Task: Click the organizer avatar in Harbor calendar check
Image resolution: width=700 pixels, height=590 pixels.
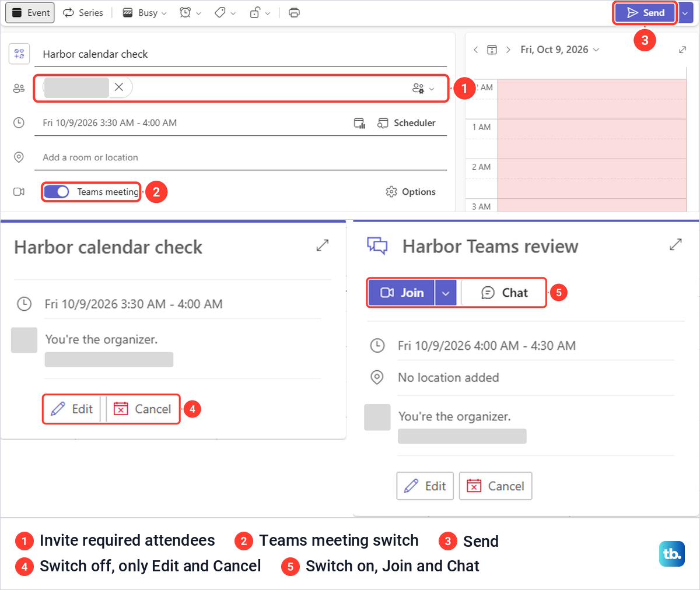Action: pyautogui.click(x=24, y=340)
